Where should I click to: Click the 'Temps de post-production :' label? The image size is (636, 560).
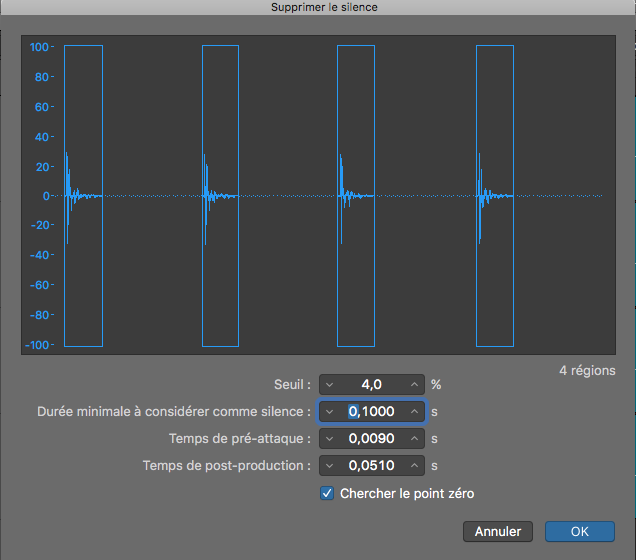(x=227, y=466)
